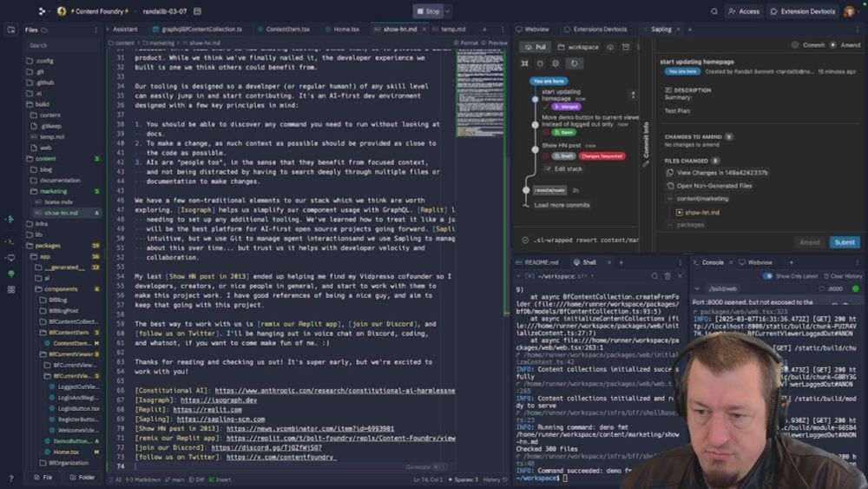Click Open Non-Generated Files
Viewport: 868px width, 489px height.
coord(710,186)
